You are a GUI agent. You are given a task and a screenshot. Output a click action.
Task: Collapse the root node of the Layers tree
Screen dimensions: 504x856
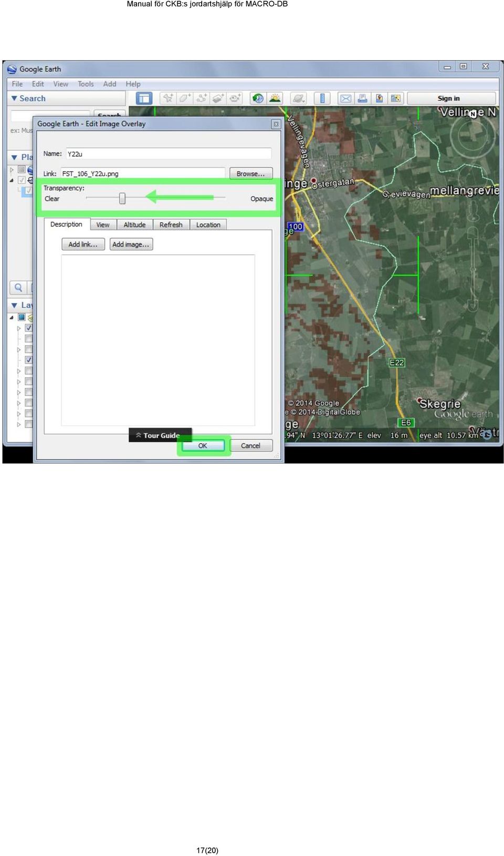(x=12, y=317)
